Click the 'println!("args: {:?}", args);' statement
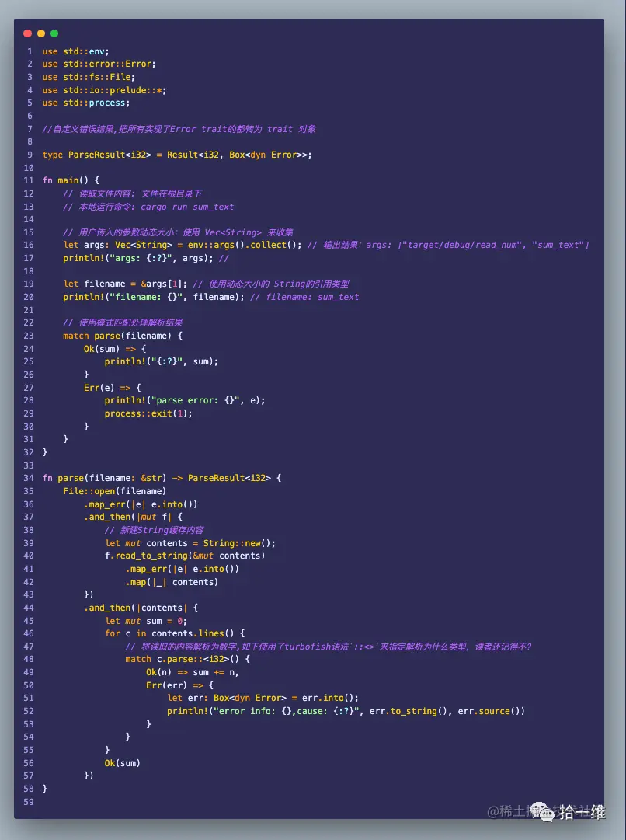 tap(141, 258)
